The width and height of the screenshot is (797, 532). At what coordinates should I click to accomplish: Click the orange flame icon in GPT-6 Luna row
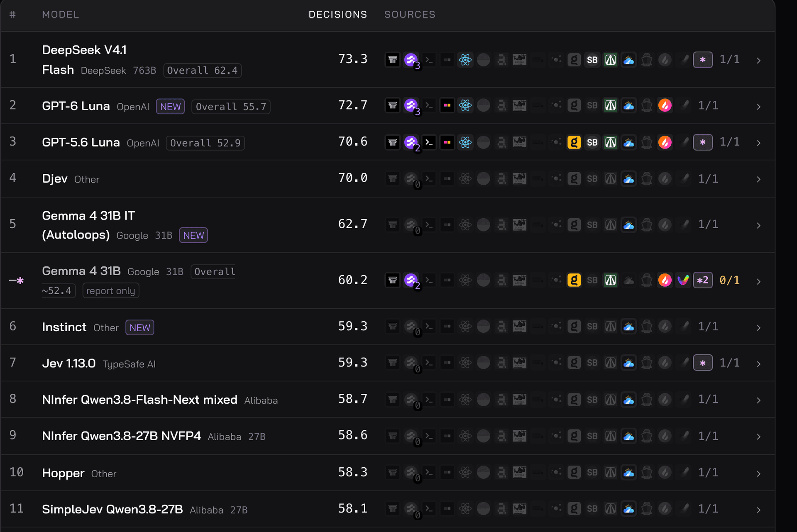pos(665,105)
